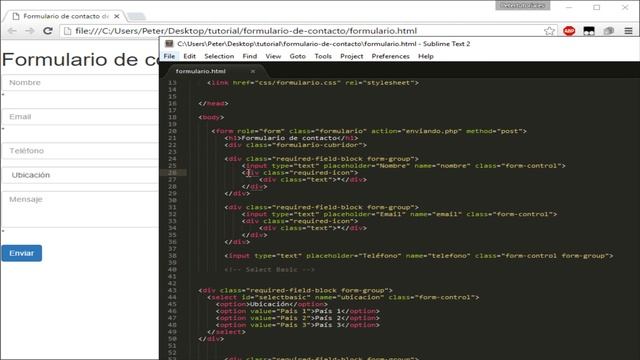Open the Chrome hamburger menu
This screenshot has width=640, height=360.
[628, 31]
